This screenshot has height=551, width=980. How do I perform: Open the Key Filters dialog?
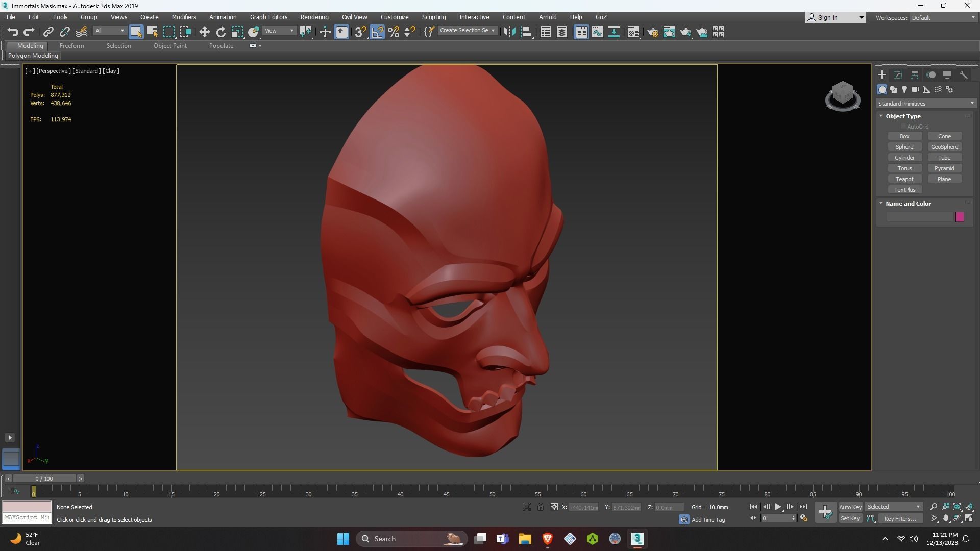900,519
